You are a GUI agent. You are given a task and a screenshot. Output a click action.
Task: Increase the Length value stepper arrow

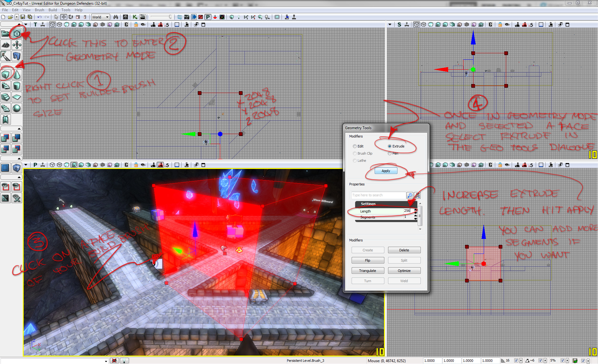(415, 210)
